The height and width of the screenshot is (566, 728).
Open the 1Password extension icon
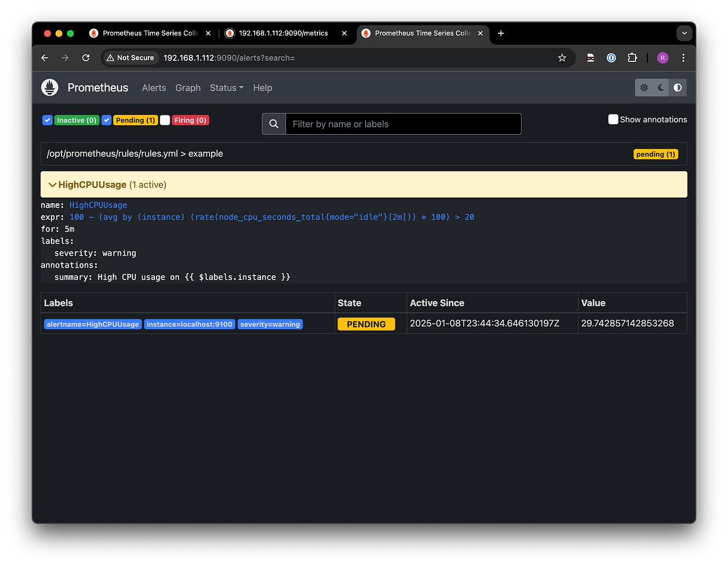612,58
